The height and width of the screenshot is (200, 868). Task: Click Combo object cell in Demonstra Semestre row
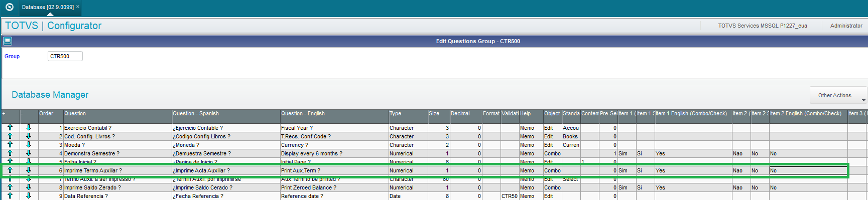click(x=552, y=153)
